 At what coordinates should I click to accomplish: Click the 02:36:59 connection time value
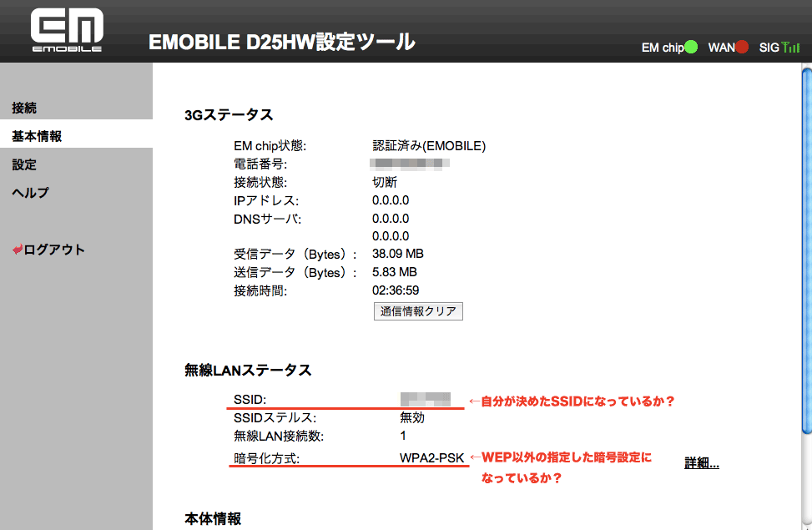point(396,290)
